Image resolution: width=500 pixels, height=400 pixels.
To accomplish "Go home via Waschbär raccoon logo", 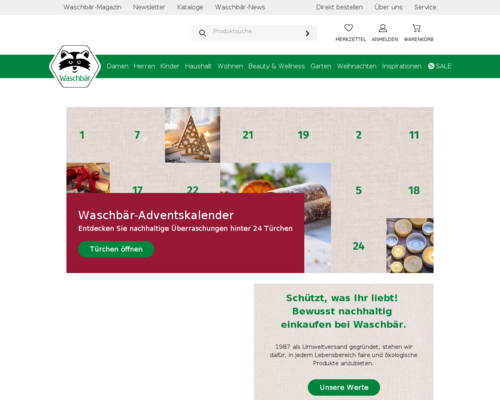I will click(x=75, y=66).
